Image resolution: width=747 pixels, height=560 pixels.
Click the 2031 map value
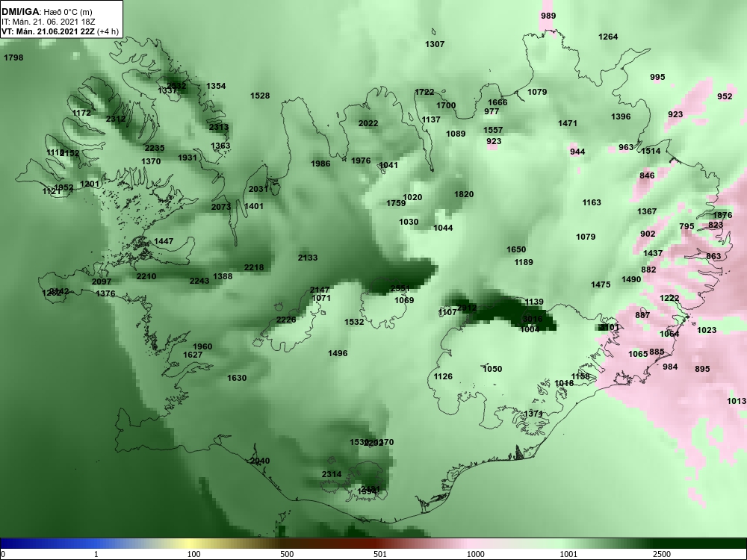(x=258, y=189)
